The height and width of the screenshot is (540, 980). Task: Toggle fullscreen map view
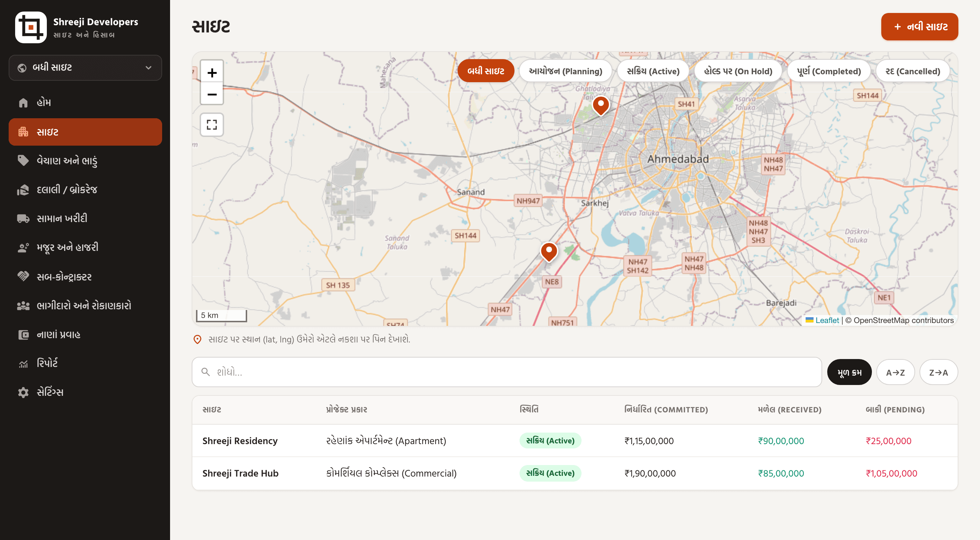pyautogui.click(x=212, y=124)
